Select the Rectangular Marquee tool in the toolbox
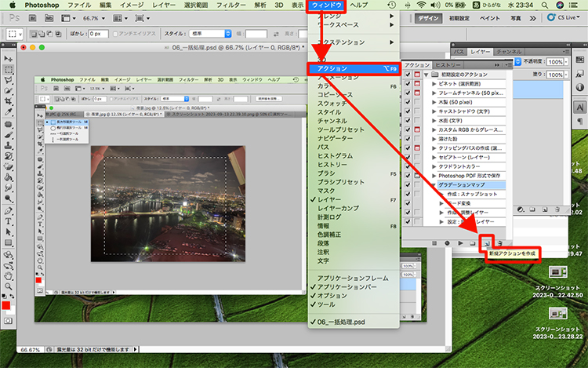Viewport: 588px width, 368px height. (x=9, y=70)
